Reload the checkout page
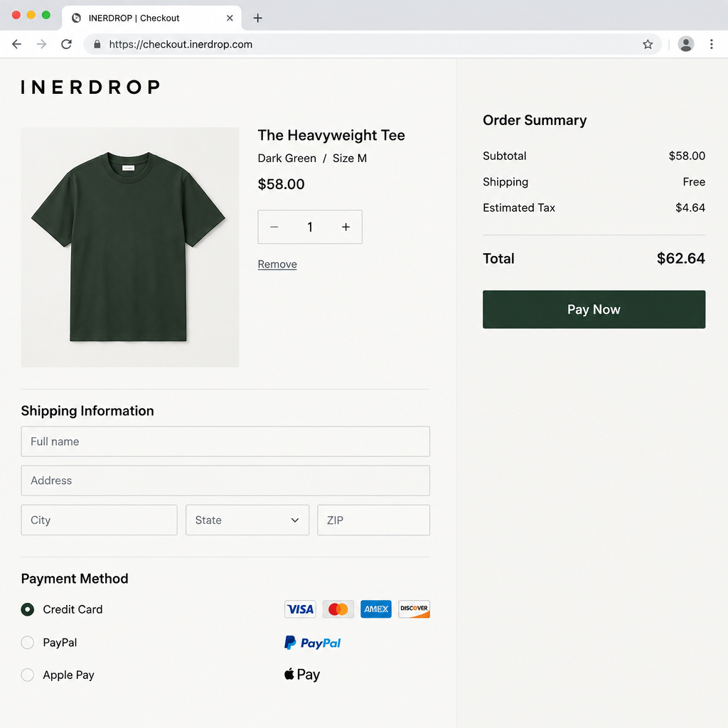This screenshot has height=728, width=728. [x=66, y=44]
